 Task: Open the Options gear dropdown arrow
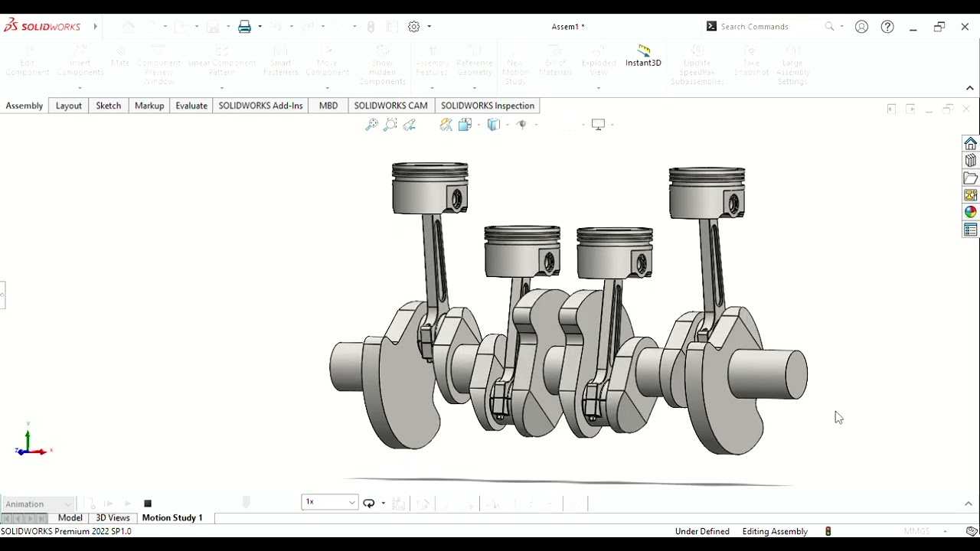pyautogui.click(x=429, y=27)
